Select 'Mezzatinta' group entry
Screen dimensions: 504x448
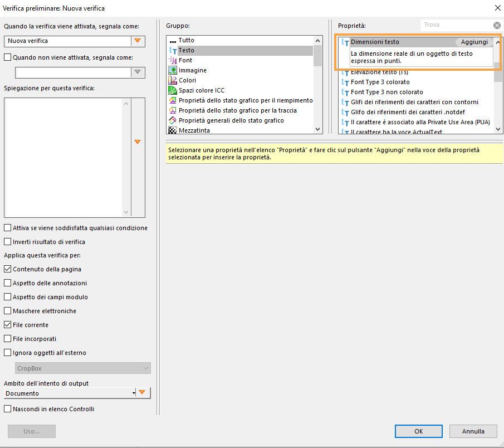click(x=194, y=130)
